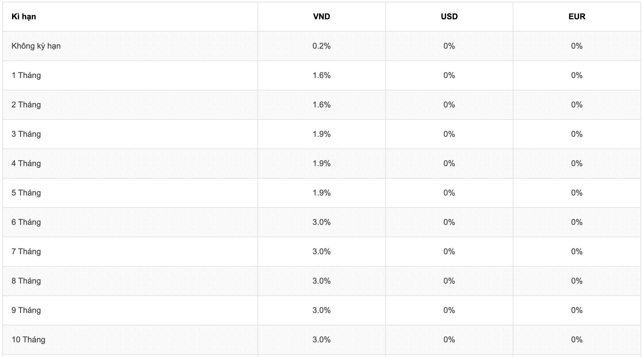Viewport: 644px width, 357px height.
Task: Click the 3 Tháng row label
Action: (26, 134)
